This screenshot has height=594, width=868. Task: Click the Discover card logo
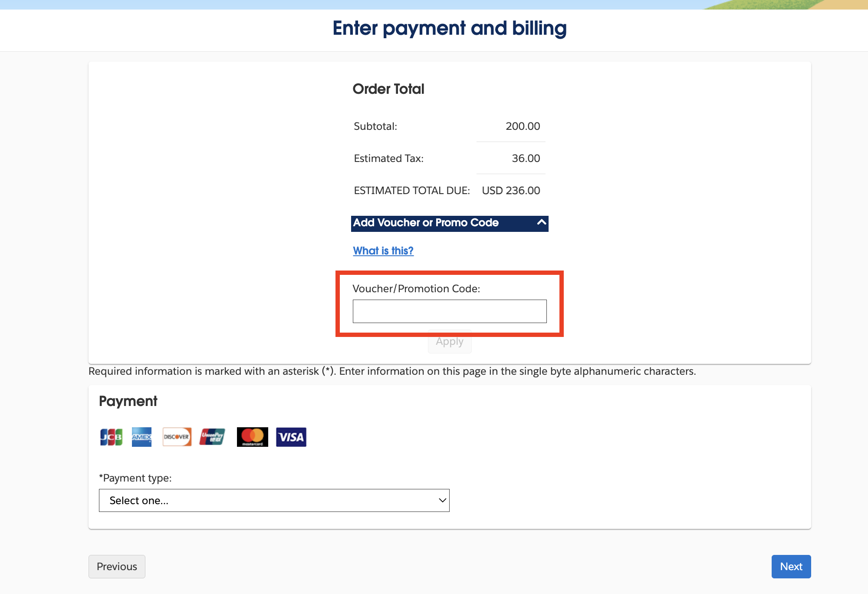177,437
